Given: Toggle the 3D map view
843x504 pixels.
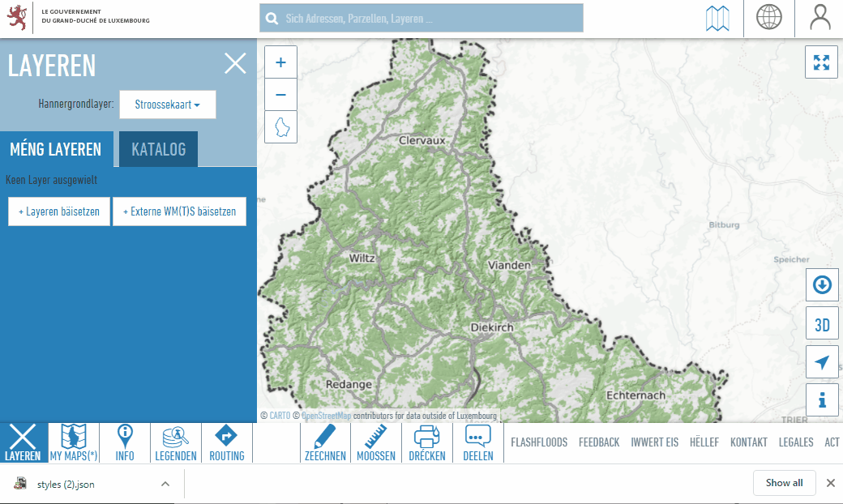Looking at the screenshot, I should (822, 326).
